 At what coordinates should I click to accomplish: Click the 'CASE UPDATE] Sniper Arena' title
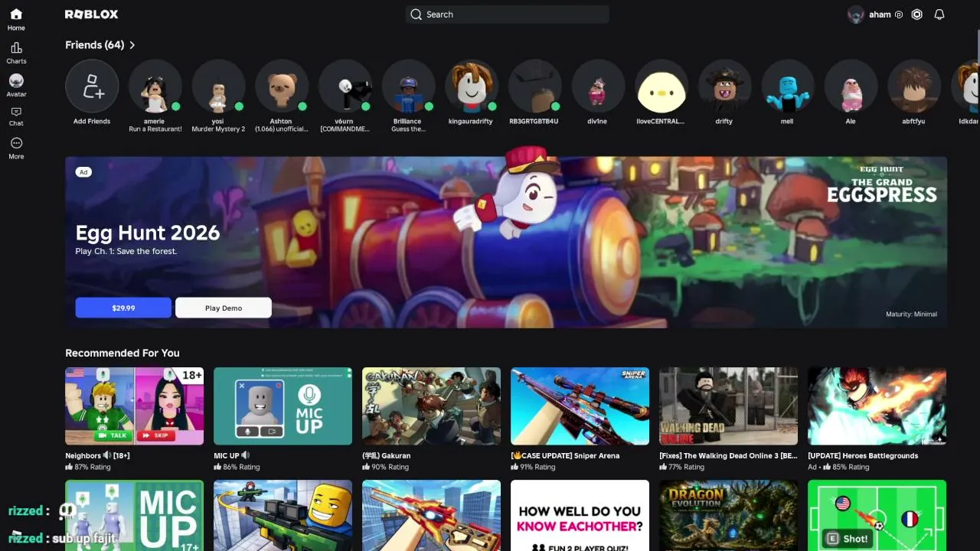(x=565, y=455)
